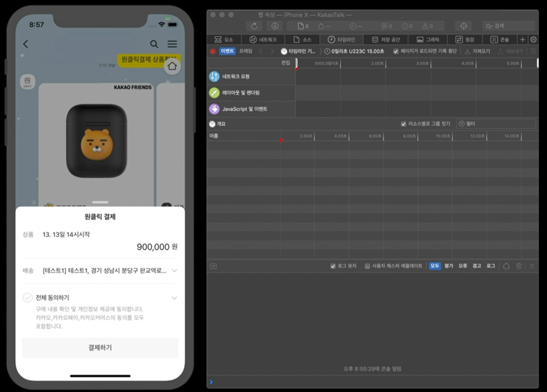This screenshot has height=392, width=547.
Task: Enable 사용자 제스처 에뮬레이트 checkbox
Action: tap(367, 266)
